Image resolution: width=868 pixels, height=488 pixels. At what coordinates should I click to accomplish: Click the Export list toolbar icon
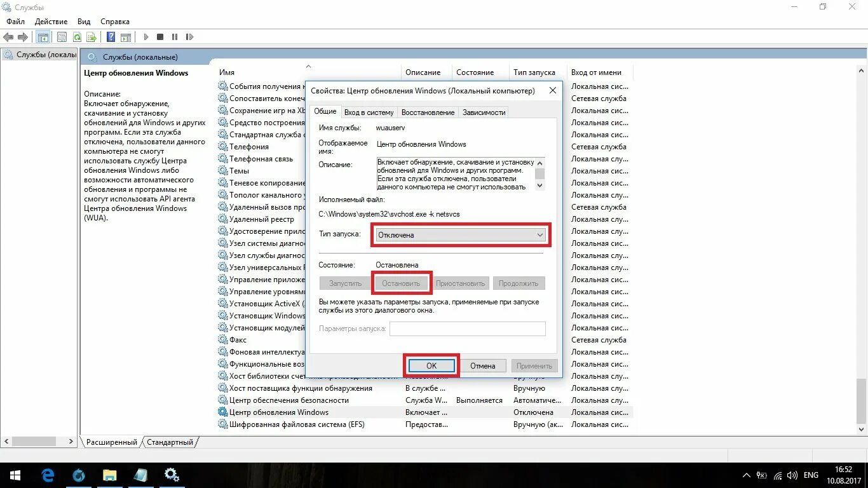click(92, 37)
